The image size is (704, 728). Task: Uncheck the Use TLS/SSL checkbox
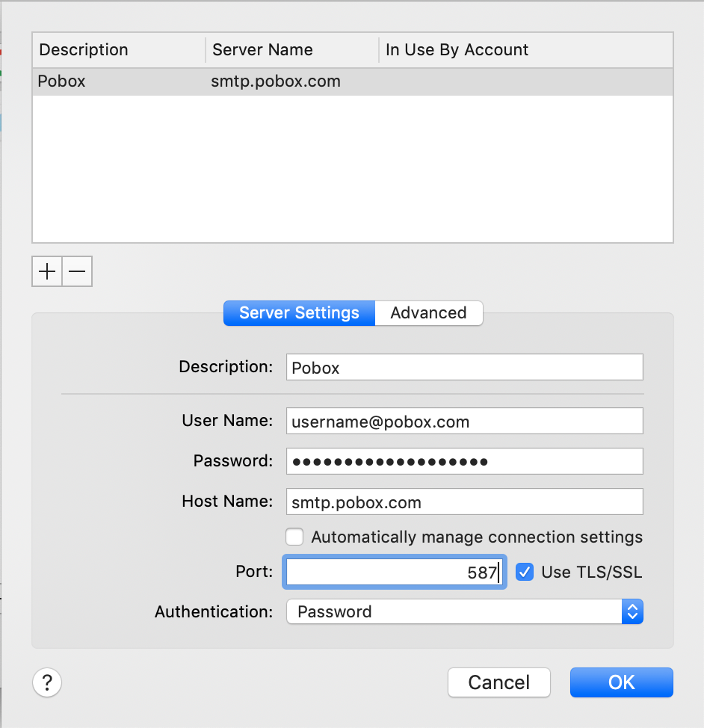point(525,572)
